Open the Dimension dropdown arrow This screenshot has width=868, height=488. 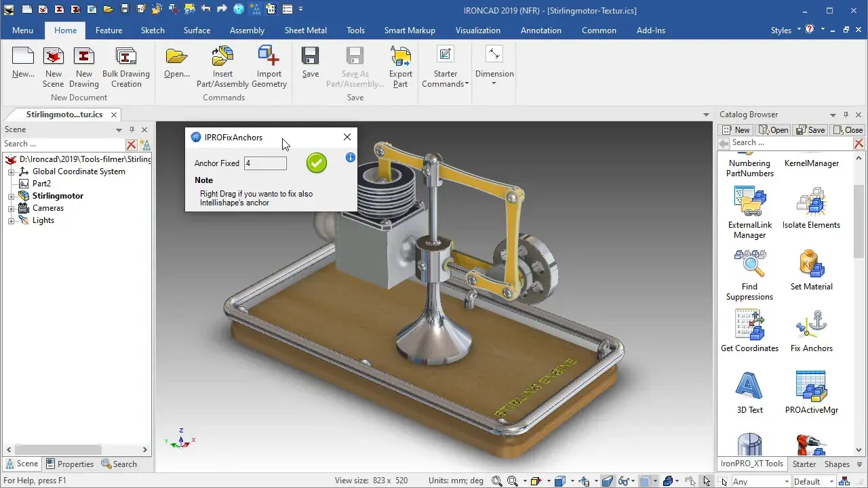pos(494,83)
